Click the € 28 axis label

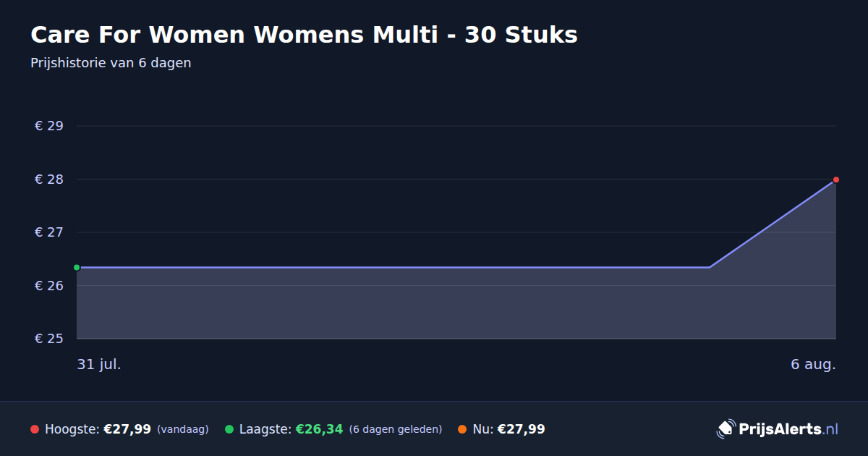pos(49,180)
